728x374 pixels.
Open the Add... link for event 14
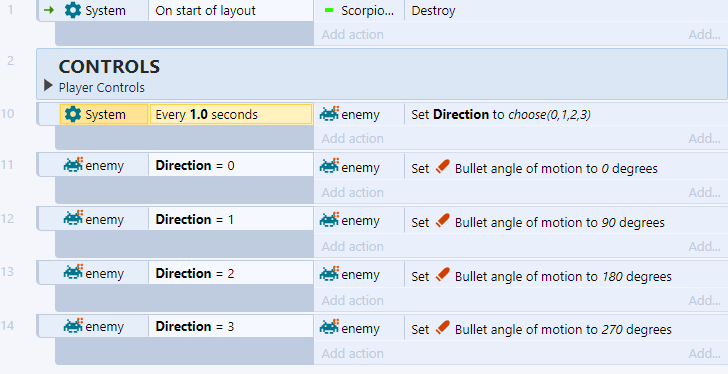(x=704, y=354)
